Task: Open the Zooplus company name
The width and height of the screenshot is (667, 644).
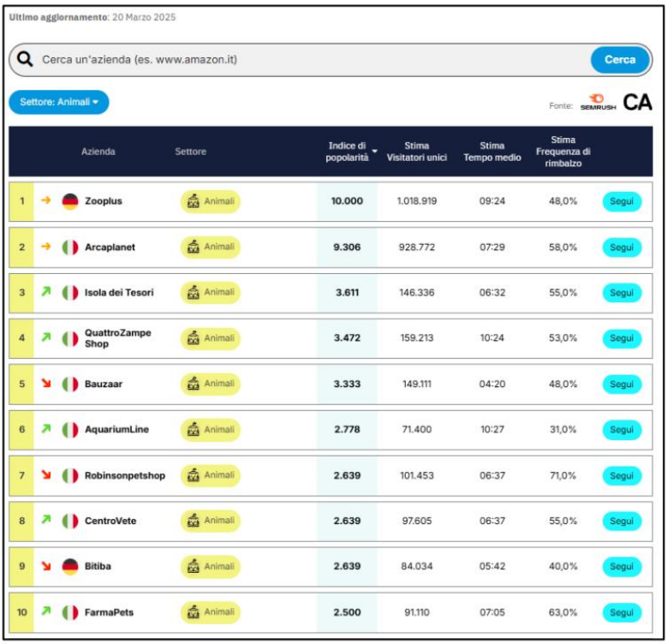Action: 104,201
